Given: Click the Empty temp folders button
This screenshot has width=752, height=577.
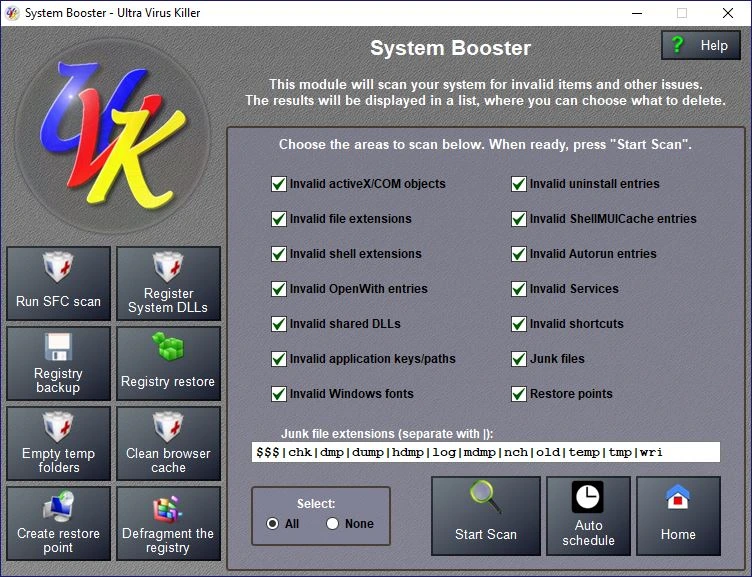Looking at the screenshot, I should click(59, 444).
